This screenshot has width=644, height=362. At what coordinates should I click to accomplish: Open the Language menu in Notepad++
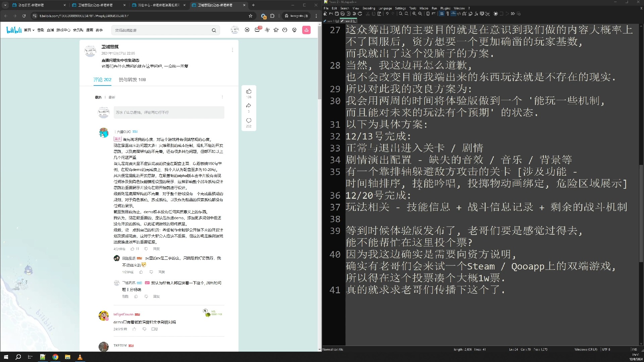pos(385,8)
